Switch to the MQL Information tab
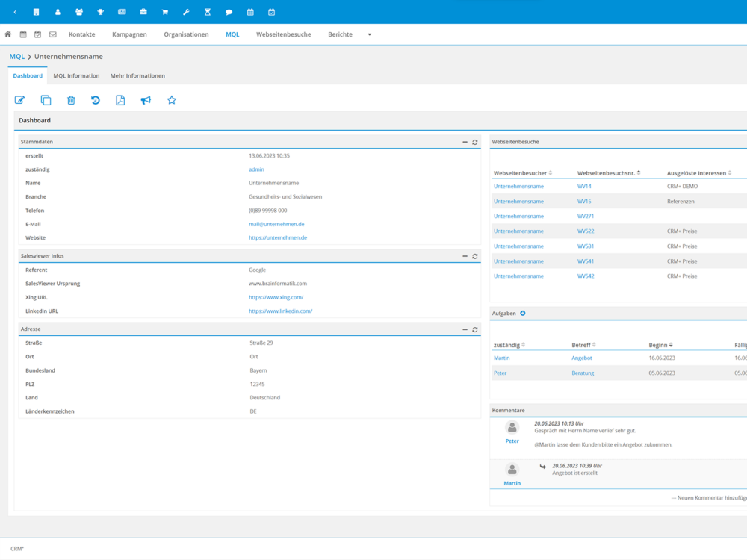The width and height of the screenshot is (747, 560). (x=76, y=76)
